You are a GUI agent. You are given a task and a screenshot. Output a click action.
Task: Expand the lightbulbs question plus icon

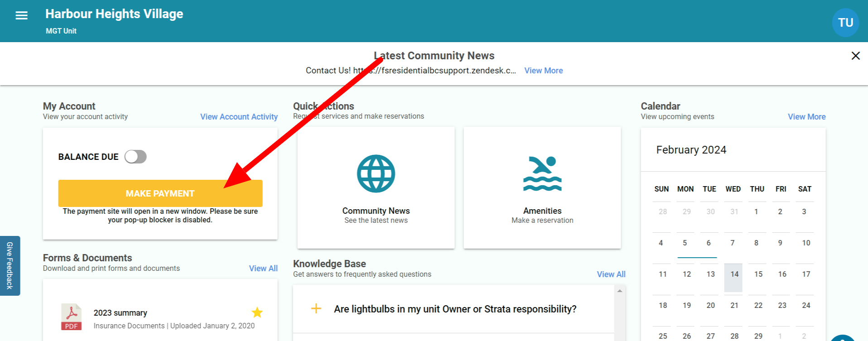[x=316, y=309]
